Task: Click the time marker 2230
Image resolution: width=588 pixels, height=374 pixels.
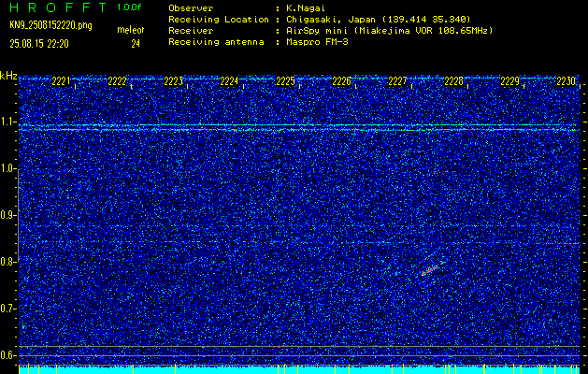Action: point(566,81)
